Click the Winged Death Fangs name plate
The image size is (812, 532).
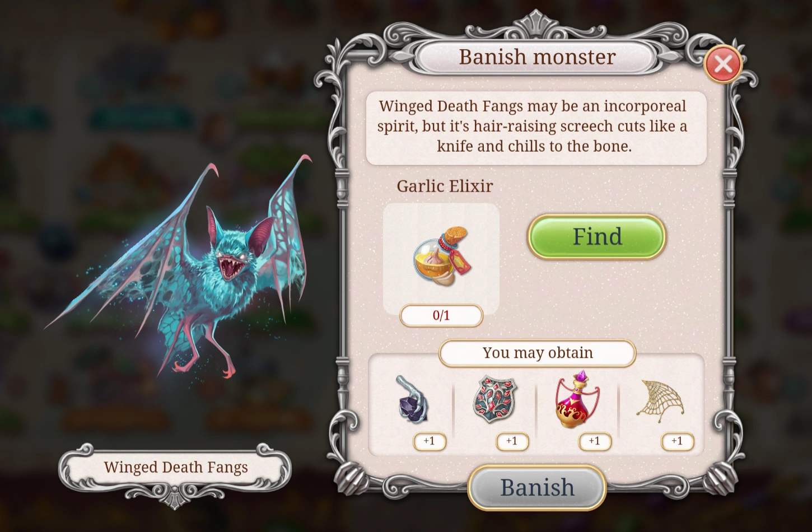(x=175, y=468)
